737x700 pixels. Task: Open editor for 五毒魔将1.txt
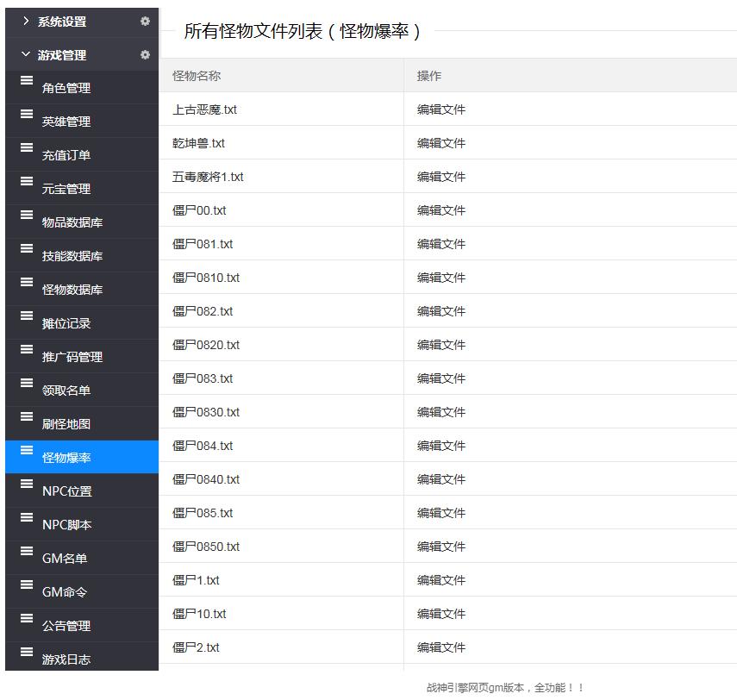coord(441,177)
